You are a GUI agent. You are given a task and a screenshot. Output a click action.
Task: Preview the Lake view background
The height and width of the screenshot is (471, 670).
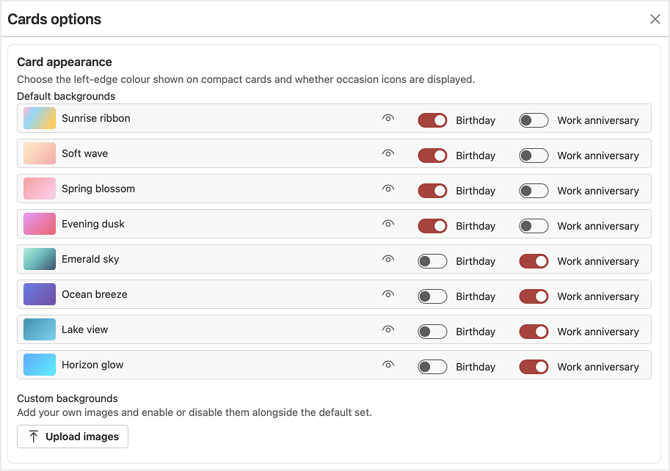click(388, 330)
